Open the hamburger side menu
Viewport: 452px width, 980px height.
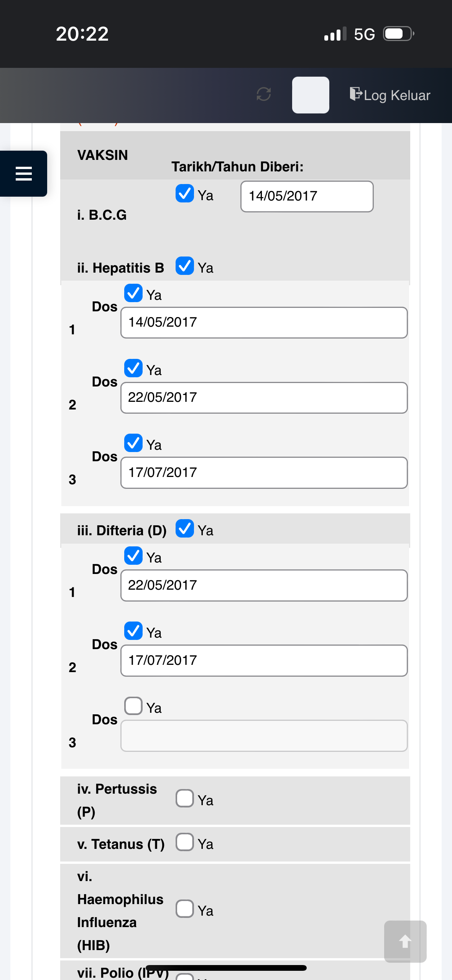pos(23,173)
